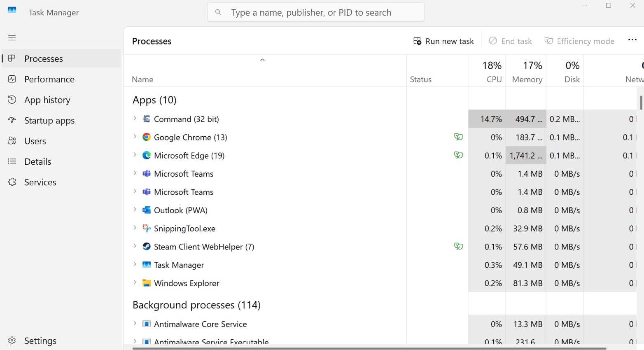
Task: Click the Processes sidebar icon
Action: [12, 58]
